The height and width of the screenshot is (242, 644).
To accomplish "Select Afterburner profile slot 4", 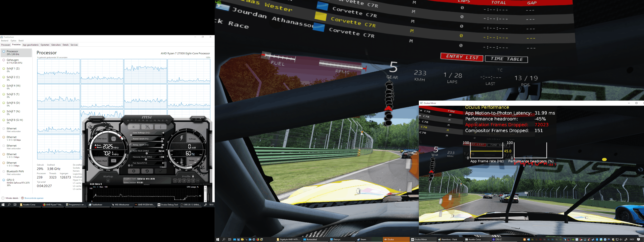I will 189,181.
